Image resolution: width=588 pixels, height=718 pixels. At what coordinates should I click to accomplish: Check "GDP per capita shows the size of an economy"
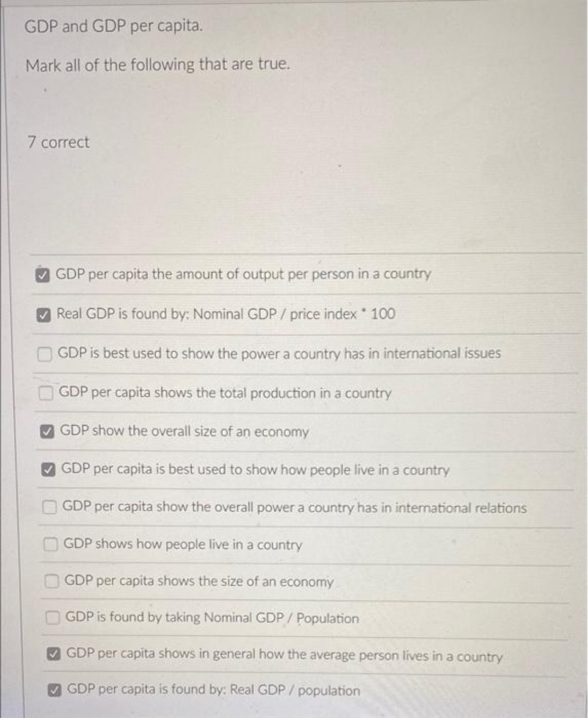point(52,582)
